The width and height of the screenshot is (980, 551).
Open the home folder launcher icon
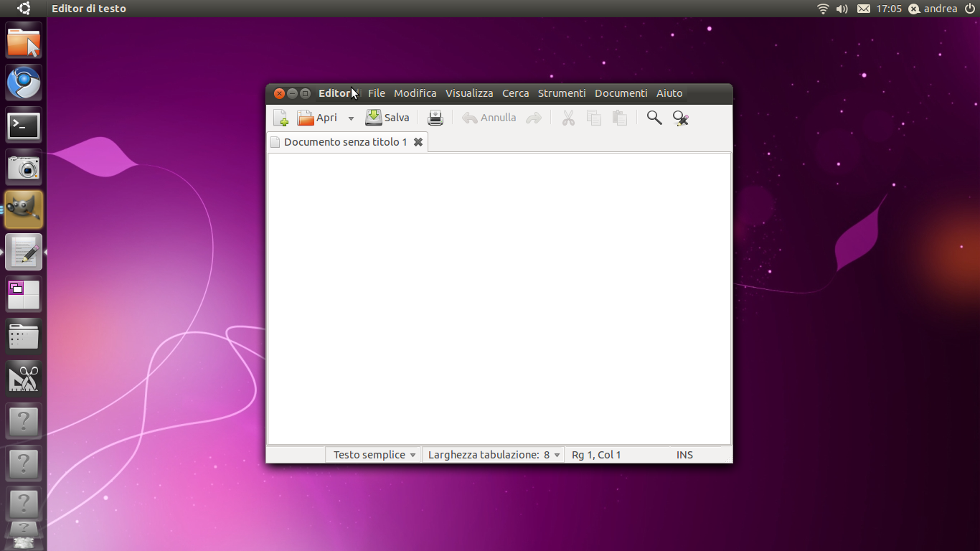point(24,41)
